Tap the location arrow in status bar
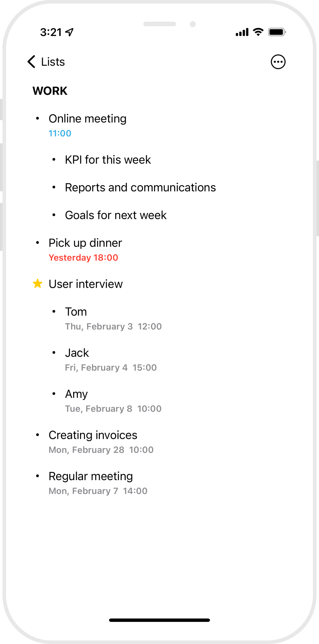The height and width of the screenshot is (644, 319). point(70,32)
